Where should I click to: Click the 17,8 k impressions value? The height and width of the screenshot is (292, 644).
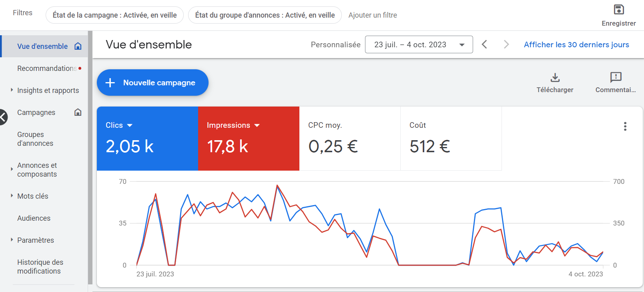pos(227,146)
